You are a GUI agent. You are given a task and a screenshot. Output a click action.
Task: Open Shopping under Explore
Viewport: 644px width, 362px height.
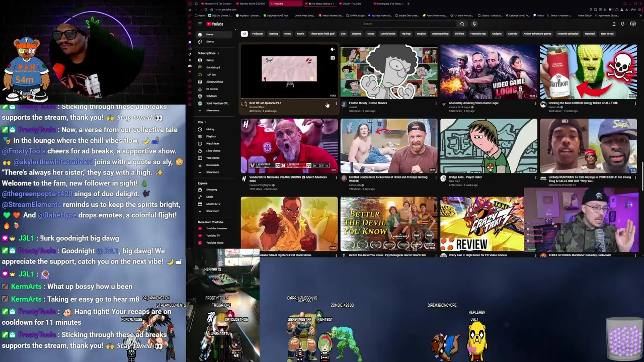214,190
